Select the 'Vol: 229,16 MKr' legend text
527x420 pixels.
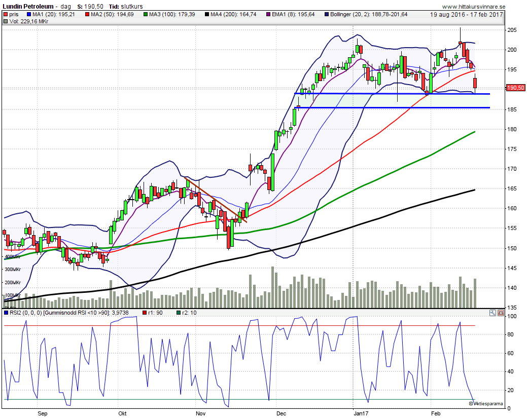pyautogui.click(x=29, y=21)
